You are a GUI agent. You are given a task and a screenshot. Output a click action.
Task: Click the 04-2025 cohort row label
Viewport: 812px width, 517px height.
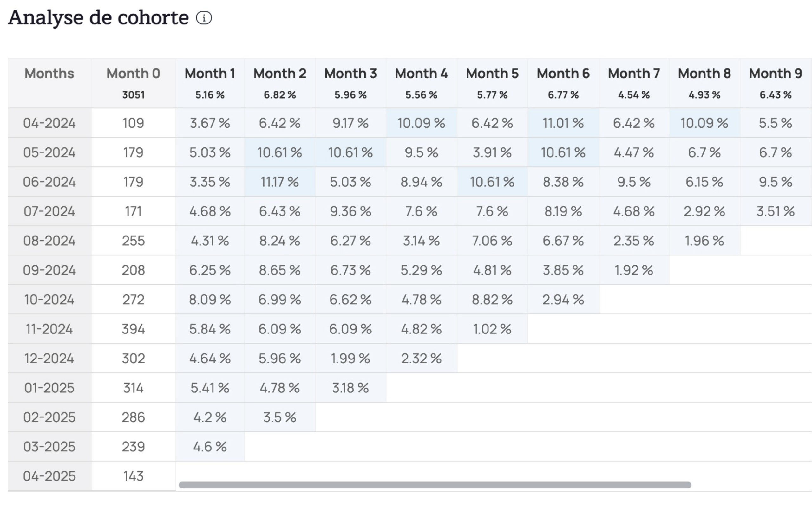[x=49, y=476]
